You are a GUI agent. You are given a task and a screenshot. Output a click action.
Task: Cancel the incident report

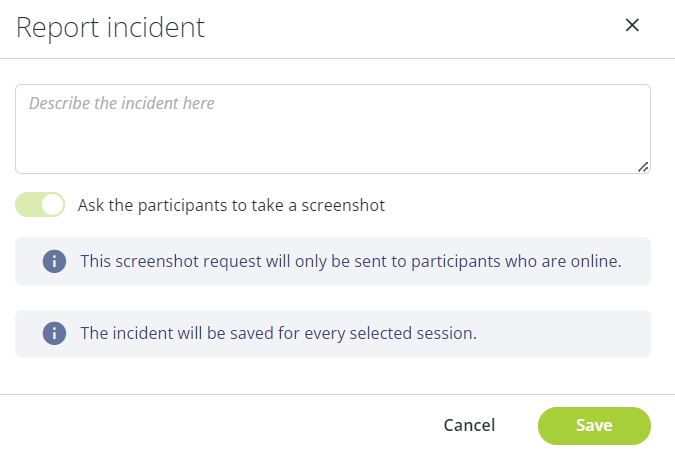point(469,425)
